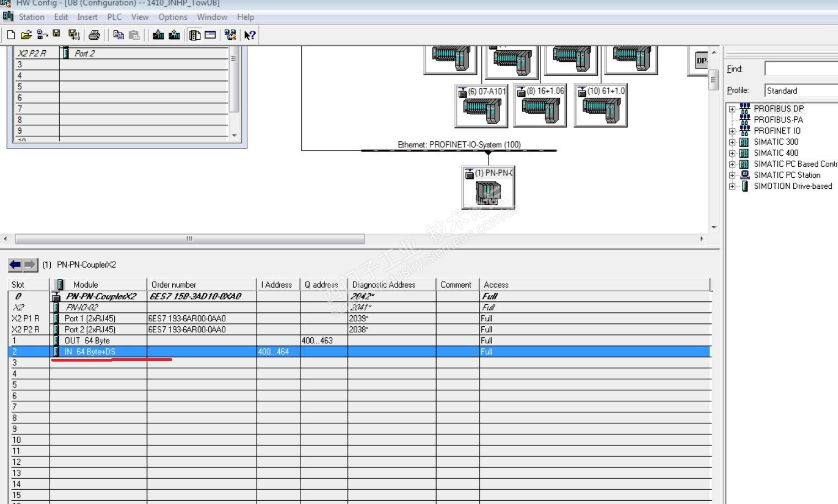
Task: Expand the SIMATIC 300 catalog node
Action: [x=733, y=142]
